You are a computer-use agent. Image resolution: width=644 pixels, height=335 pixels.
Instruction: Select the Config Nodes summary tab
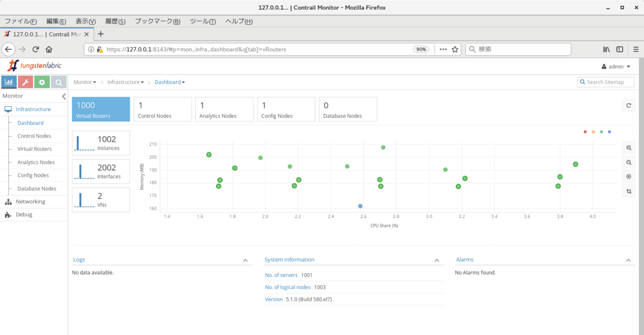click(x=286, y=109)
